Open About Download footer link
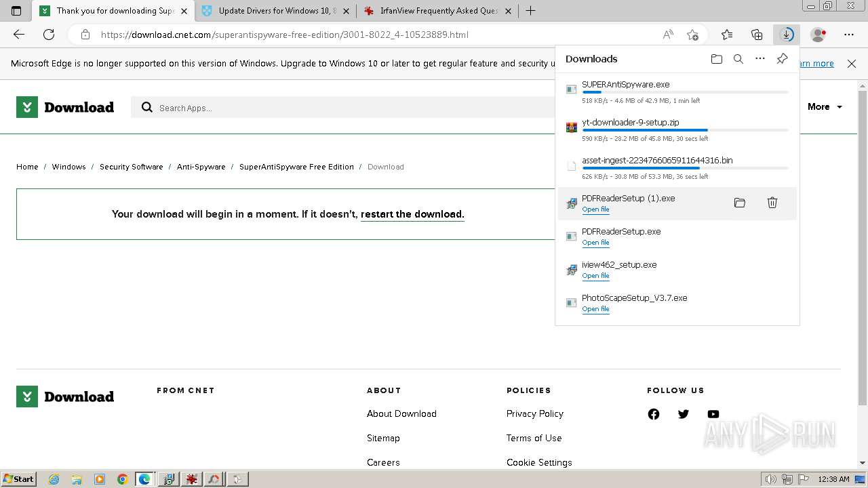The height and width of the screenshot is (488, 868). [401, 413]
